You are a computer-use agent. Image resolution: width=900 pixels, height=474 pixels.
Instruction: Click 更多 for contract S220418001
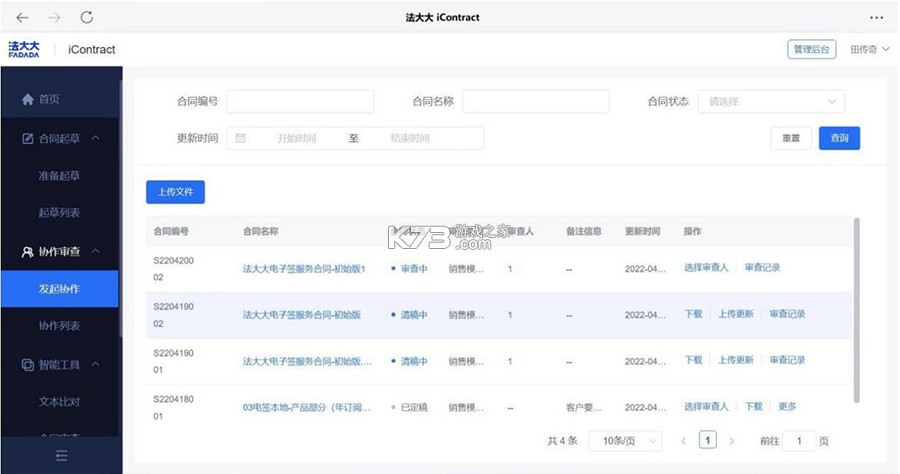pos(787,406)
